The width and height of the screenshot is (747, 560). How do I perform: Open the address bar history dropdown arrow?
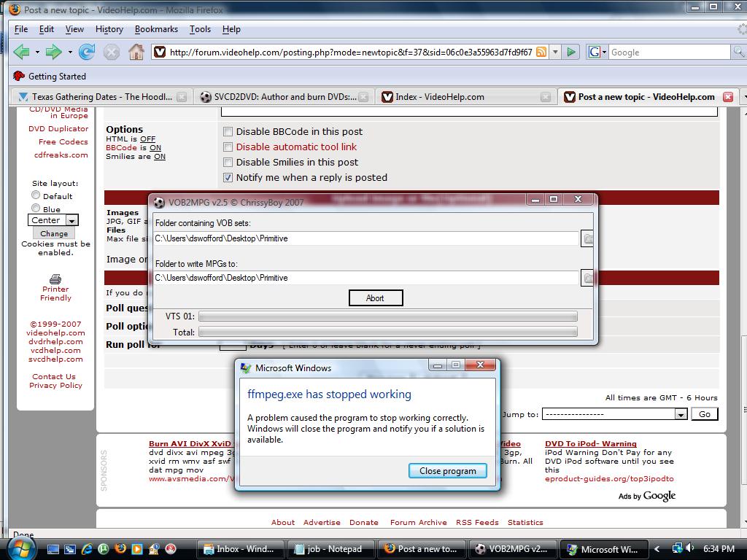(x=555, y=52)
